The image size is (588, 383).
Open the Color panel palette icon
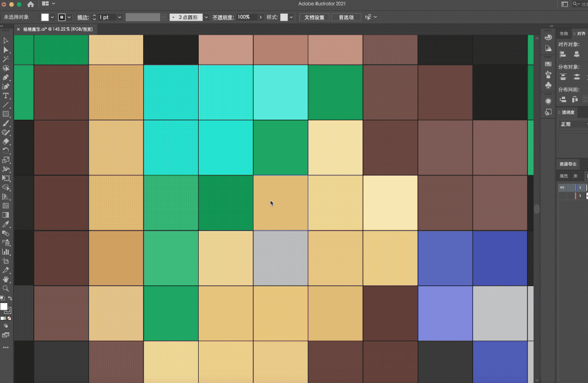click(x=548, y=38)
